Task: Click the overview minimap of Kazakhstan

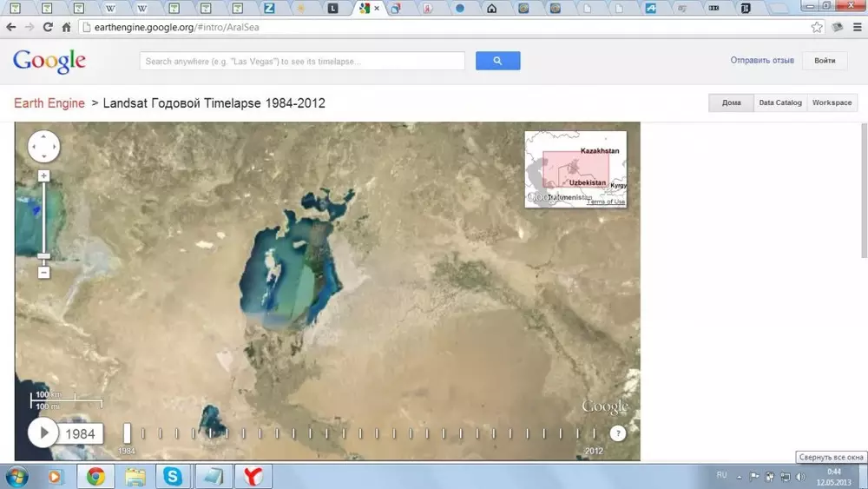Action: [575, 169]
